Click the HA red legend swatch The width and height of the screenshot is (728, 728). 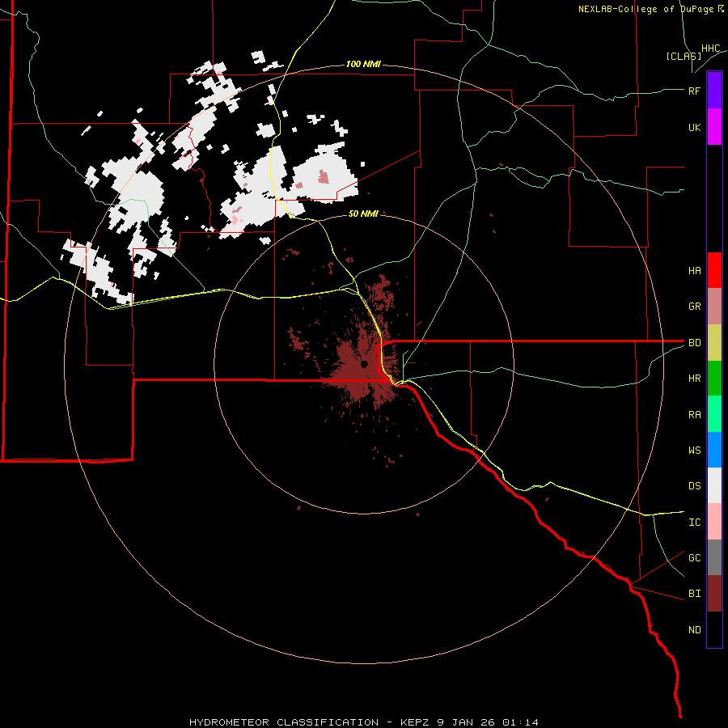click(714, 270)
